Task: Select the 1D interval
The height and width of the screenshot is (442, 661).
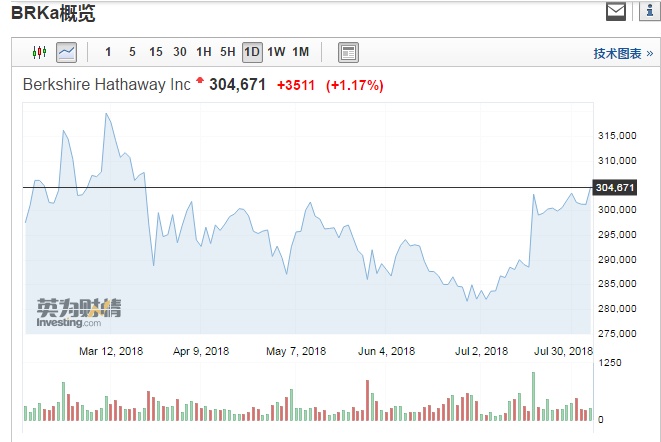Action: [252, 52]
